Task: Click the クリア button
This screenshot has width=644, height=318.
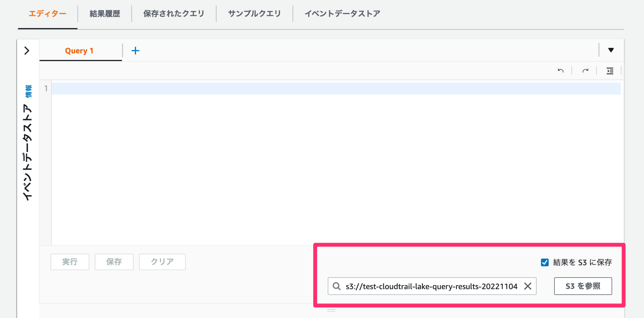Action: (x=162, y=262)
